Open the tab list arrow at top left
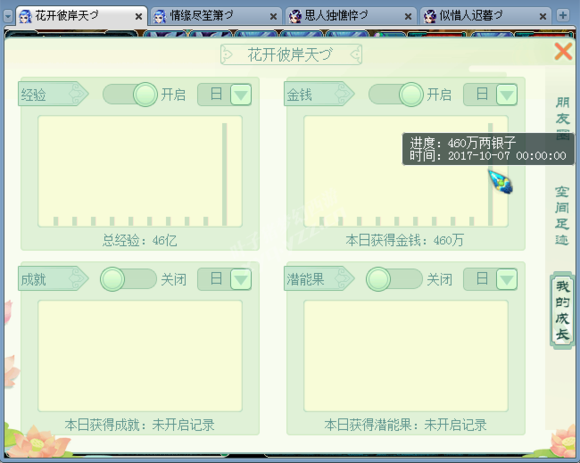Image resolution: width=580 pixels, height=463 pixels. [8, 16]
